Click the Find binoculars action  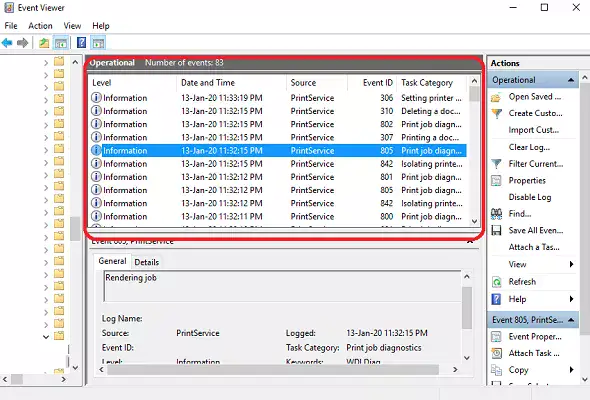click(x=496, y=214)
